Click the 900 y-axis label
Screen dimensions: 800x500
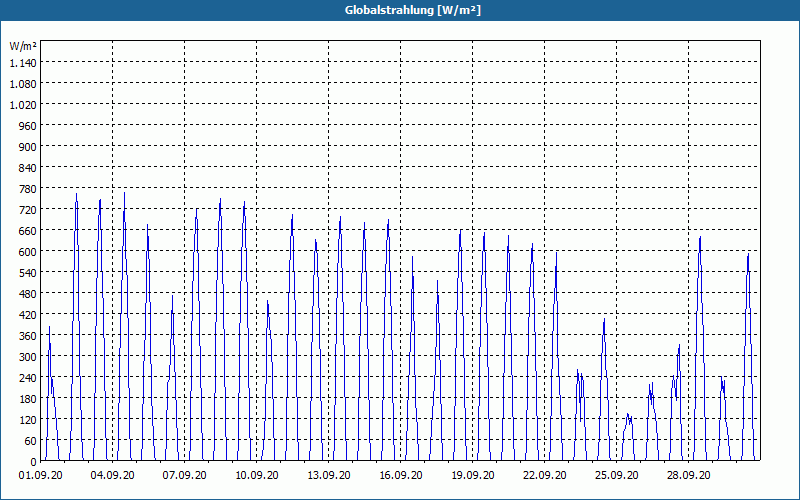[x=28, y=147]
